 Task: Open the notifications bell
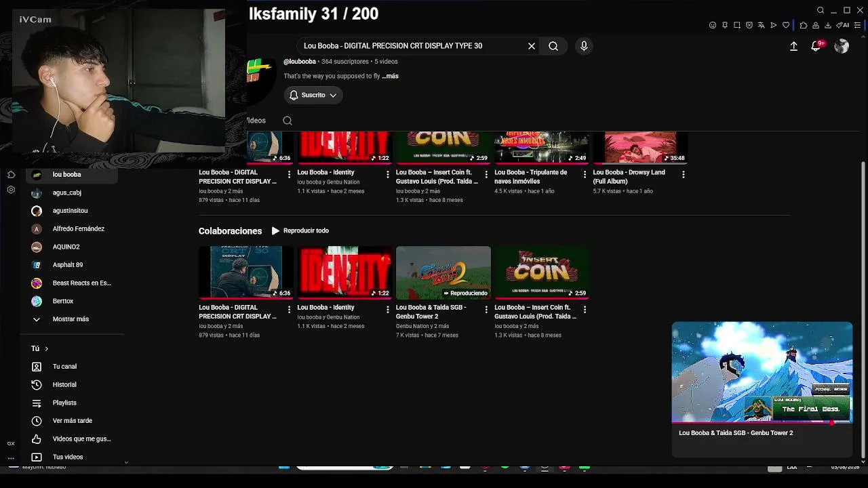(816, 46)
